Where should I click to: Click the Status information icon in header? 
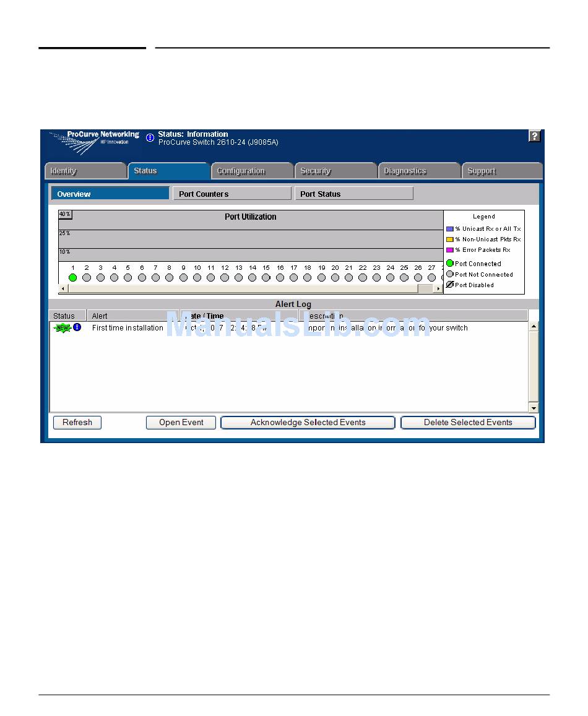tap(150, 137)
